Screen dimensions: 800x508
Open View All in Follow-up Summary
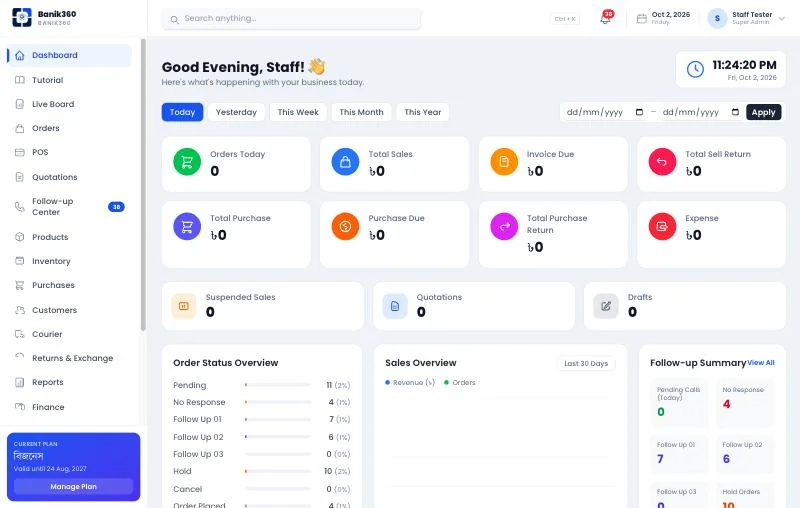coord(761,363)
